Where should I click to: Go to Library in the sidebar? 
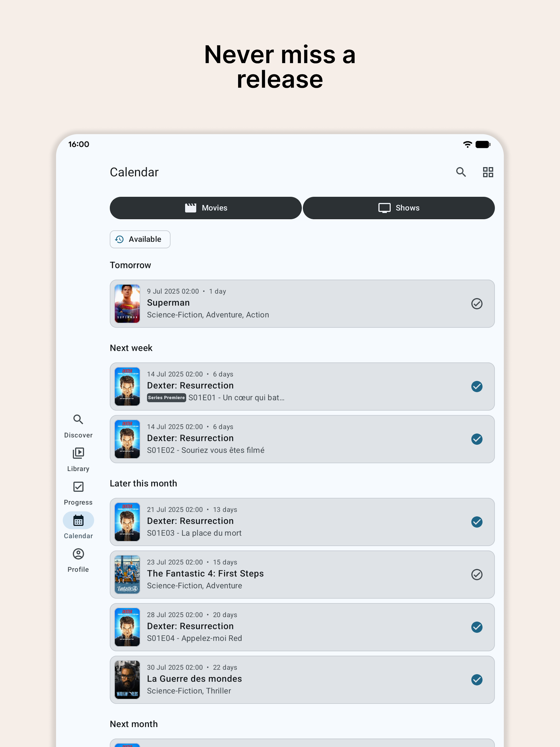pos(78,460)
